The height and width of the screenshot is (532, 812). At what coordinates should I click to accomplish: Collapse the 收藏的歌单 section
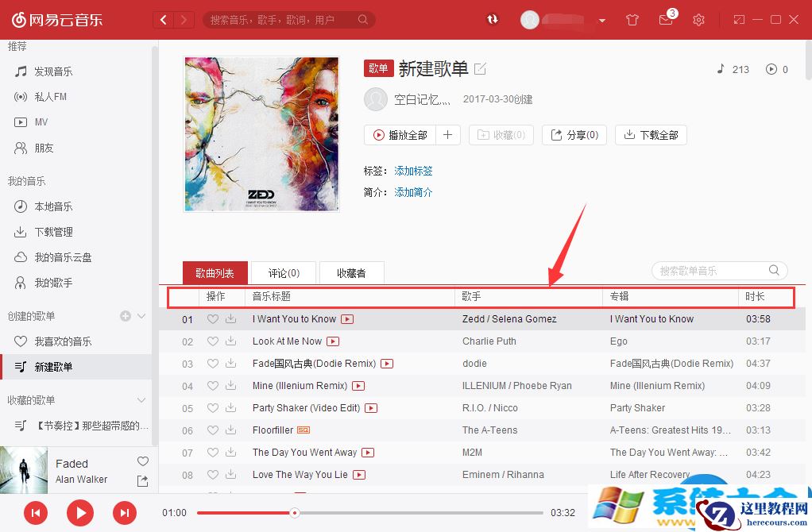pos(141,400)
